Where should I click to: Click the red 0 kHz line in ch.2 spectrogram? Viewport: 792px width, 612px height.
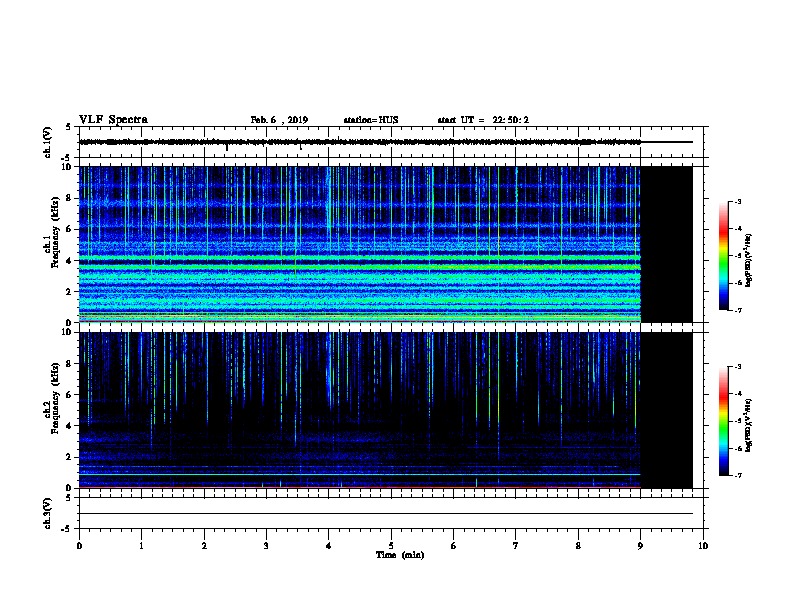[x=360, y=487]
